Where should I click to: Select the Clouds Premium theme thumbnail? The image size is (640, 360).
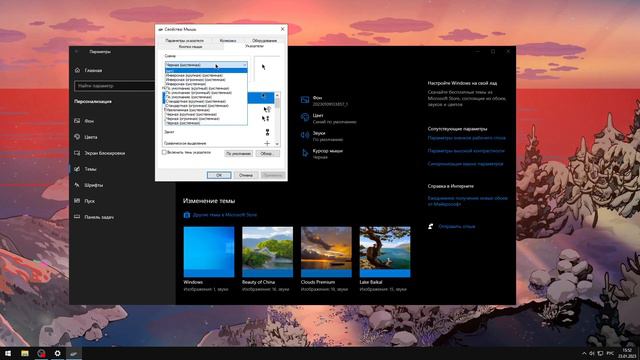[x=326, y=252]
